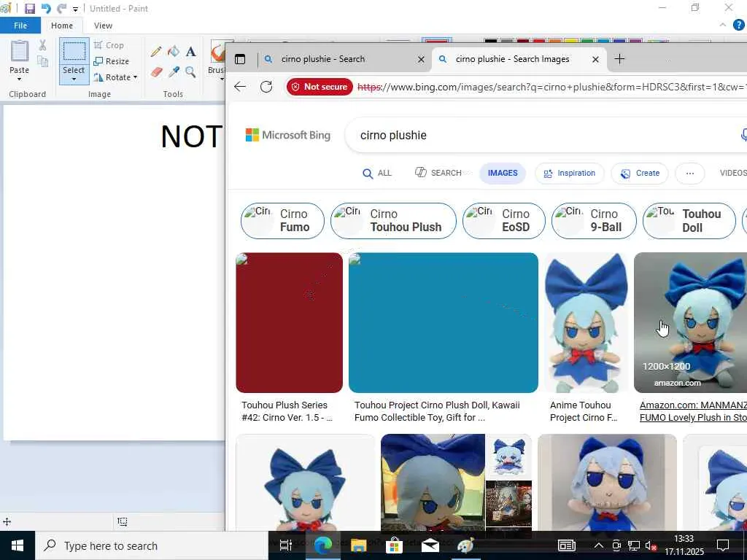Open the teal placeholder image result
The image size is (747, 560).
tap(444, 322)
